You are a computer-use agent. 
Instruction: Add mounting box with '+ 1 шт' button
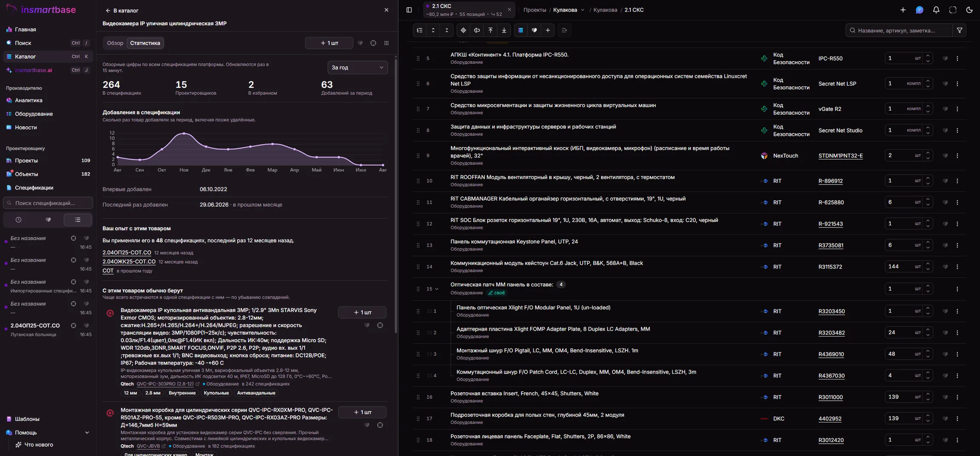pos(362,412)
